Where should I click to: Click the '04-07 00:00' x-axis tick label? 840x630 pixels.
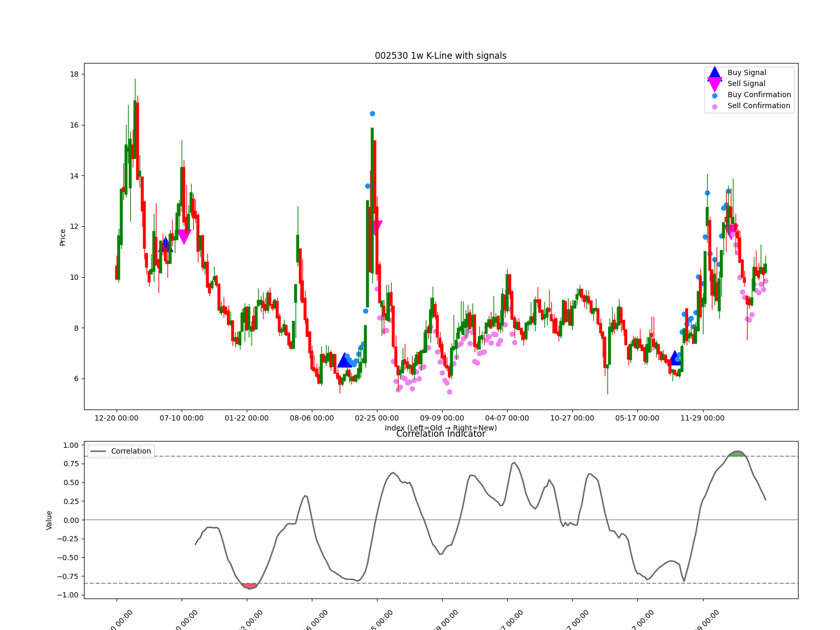pos(507,418)
